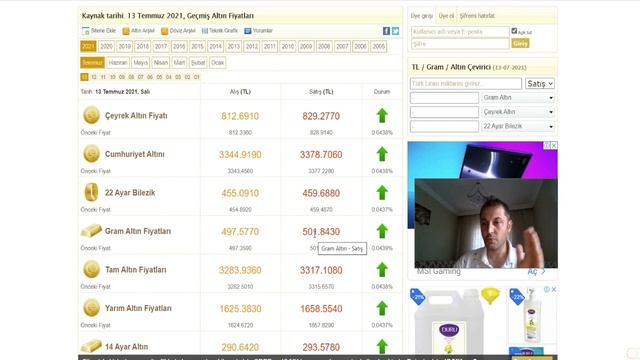Click green up arrow for Cumhuriyet Altını
Screen dimensions: 640x360
click(x=382, y=154)
